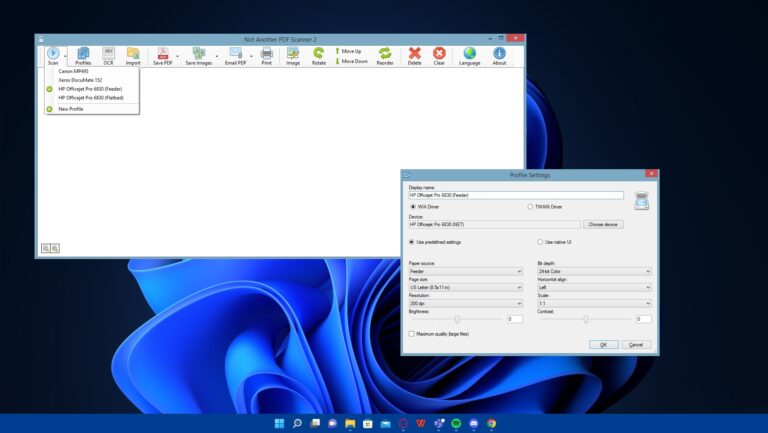Open the Language globe icon

(469, 55)
